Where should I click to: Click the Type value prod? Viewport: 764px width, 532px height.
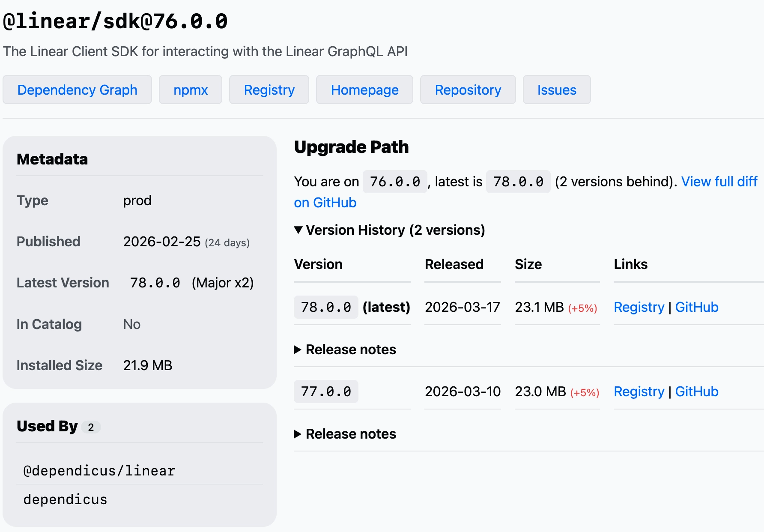point(137,200)
